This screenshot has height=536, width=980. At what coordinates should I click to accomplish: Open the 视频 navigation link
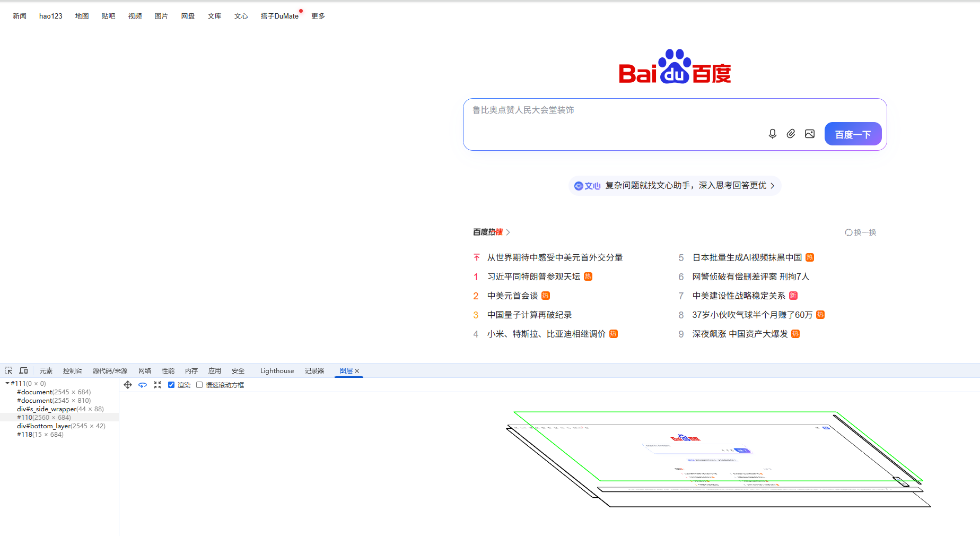[x=135, y=16]
